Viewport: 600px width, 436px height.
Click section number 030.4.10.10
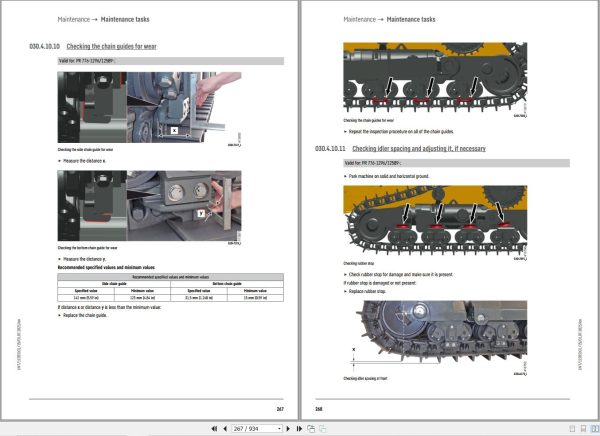(x=44, y=46)
